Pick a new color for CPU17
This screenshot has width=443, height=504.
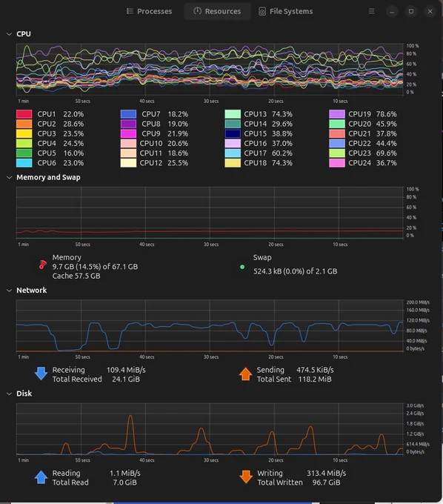233,153
